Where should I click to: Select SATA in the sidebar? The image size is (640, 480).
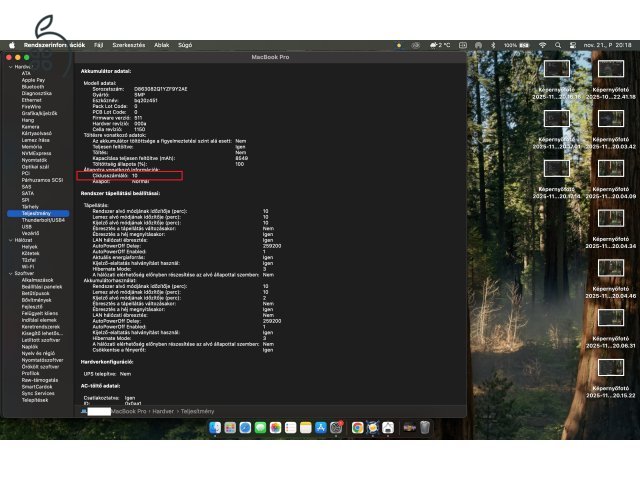(28, 193)
